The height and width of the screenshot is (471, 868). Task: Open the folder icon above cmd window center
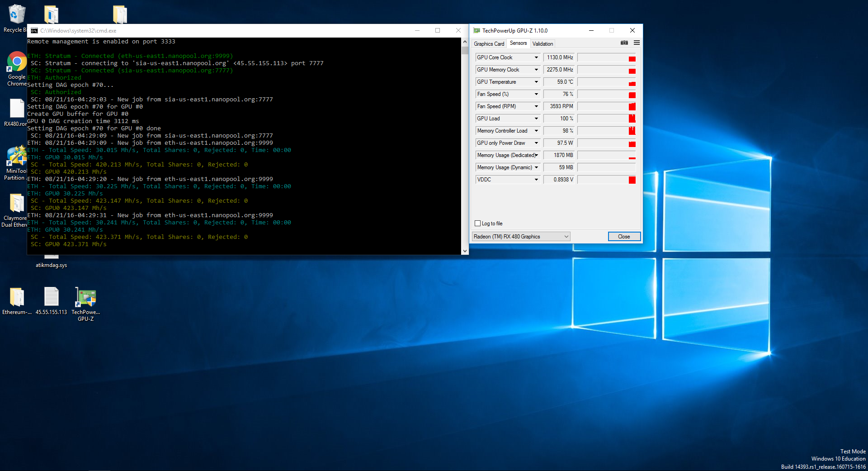120,14
